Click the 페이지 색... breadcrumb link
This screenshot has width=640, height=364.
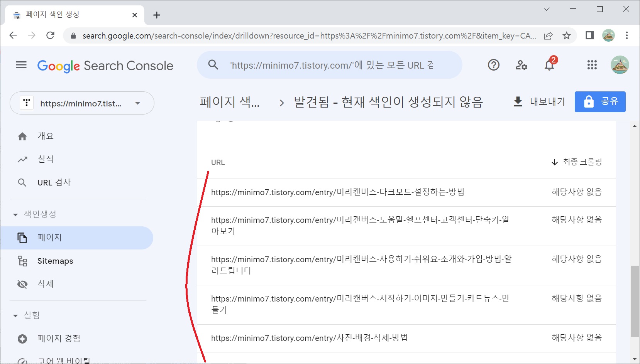(x=230, y=102)
